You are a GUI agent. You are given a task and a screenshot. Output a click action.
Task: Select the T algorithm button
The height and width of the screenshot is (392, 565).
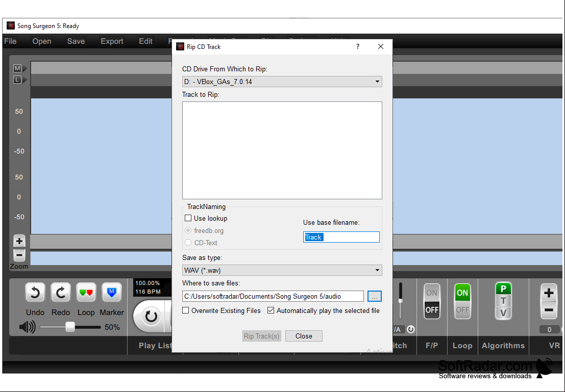(x=503, y=301)
